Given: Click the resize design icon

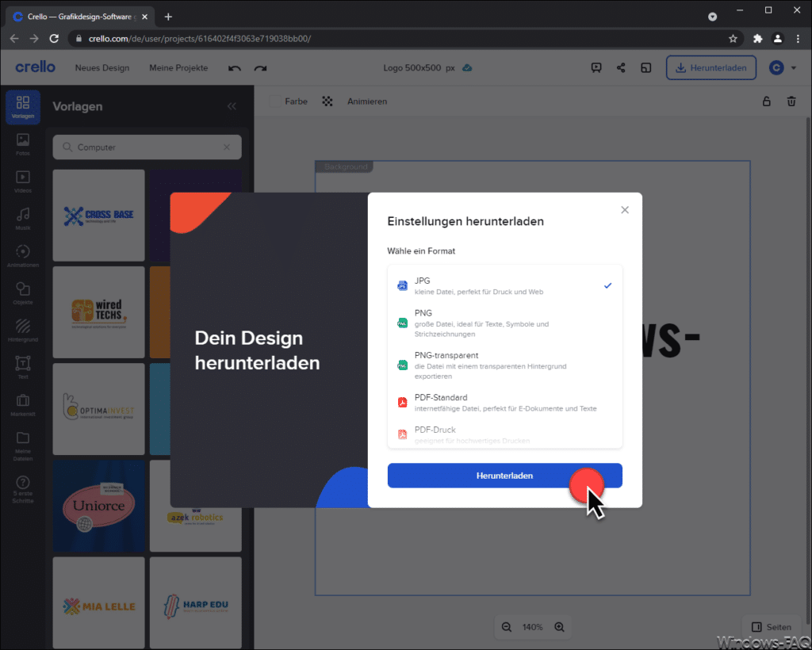Looking at the screenshot, I should click(x=645, y=68).
